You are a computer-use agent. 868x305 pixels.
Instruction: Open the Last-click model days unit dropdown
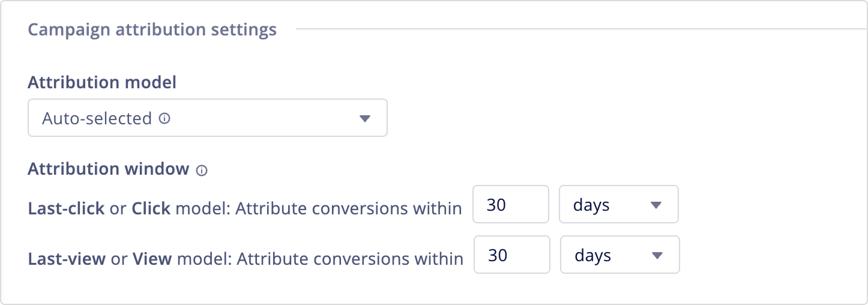tap(618, 205)
